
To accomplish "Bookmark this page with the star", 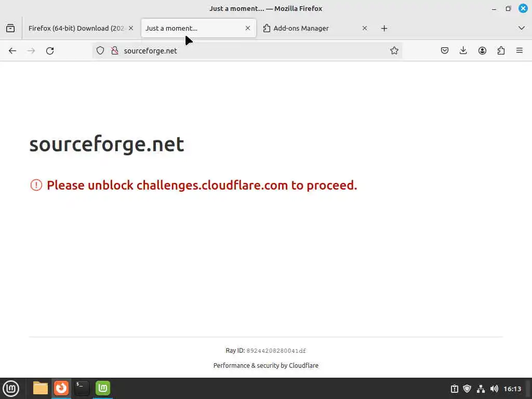I will coord(394,50).
